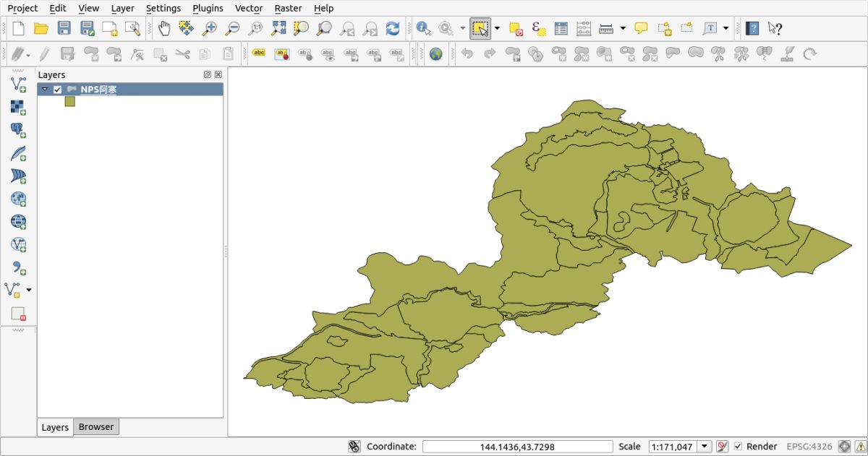Screen dimensions: 868x456
Task: Click Pan Map to Selection icon
Action: click(187, 28)
